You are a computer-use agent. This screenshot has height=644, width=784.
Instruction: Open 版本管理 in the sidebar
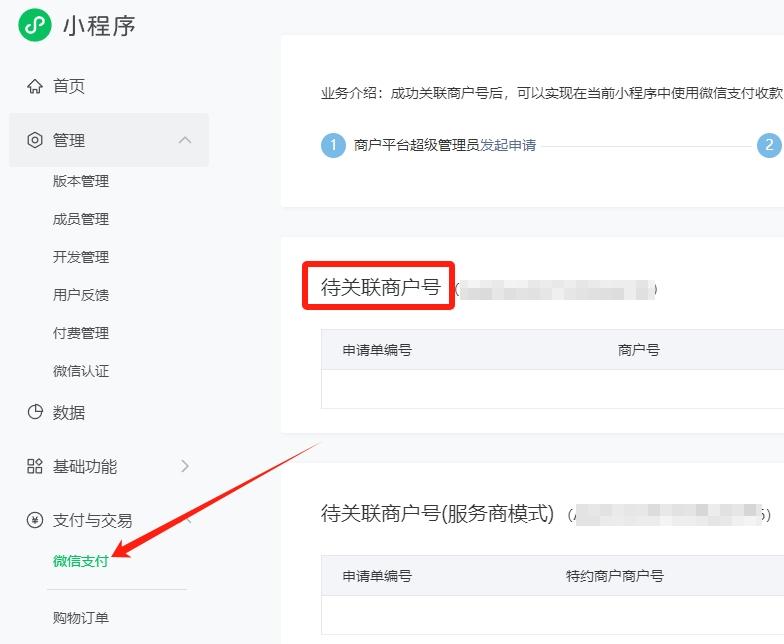pyautogui.click(x=81, y=181)
